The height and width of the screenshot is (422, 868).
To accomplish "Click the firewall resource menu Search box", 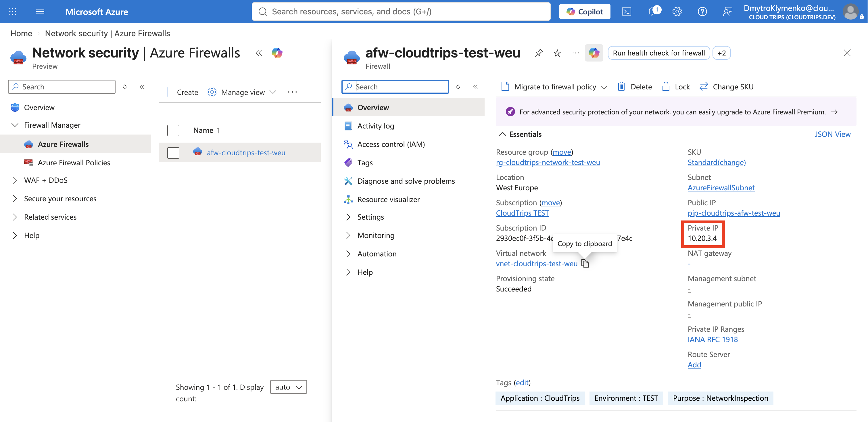I will 395,87.
